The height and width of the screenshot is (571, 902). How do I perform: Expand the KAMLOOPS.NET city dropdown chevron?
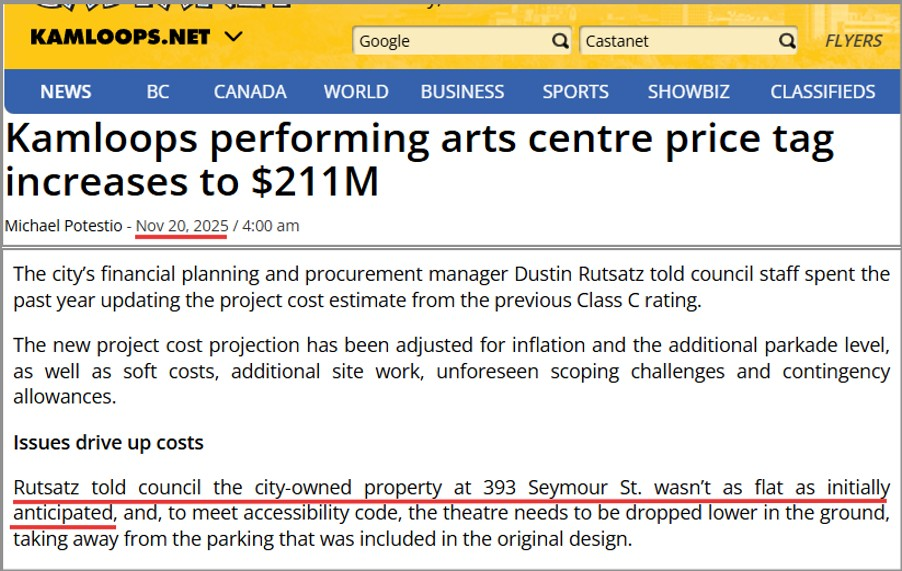[x=233, y=37]
